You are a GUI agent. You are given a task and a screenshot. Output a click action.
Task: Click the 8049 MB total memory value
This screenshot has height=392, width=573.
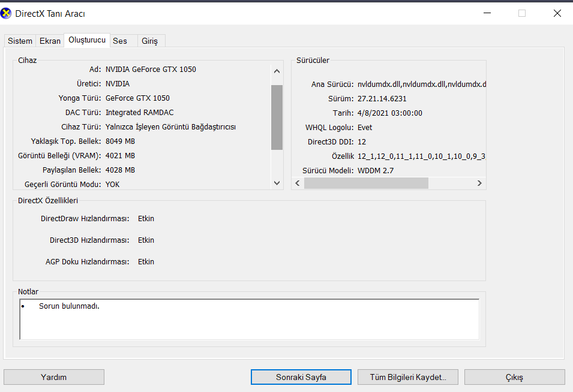120,141
